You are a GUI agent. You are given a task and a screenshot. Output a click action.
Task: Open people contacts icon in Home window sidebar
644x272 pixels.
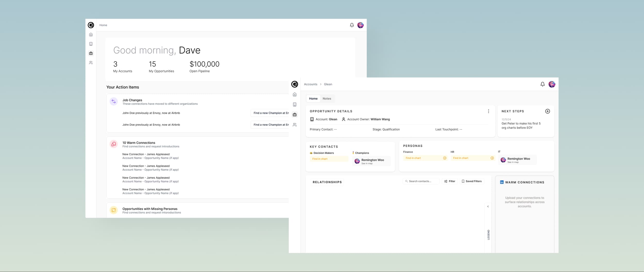[x=91, y=63]
